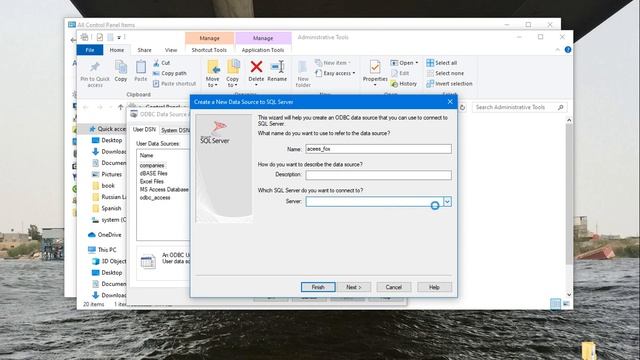
Task: Click the Rename ribbon icon
Action: (277, 67)
